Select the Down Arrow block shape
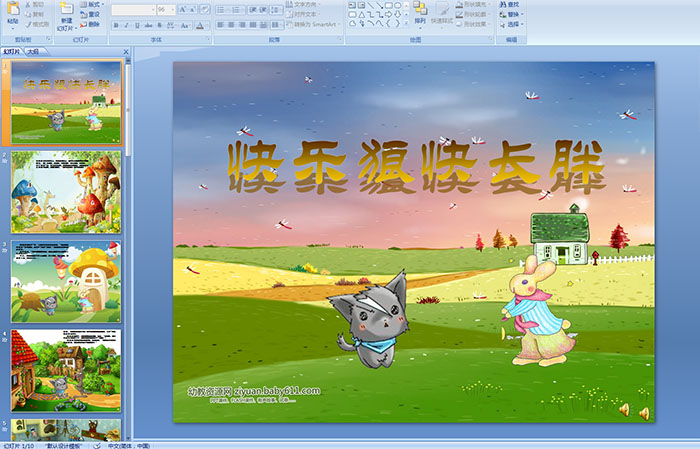This screenshot has width=700, height=449. pyautogui.click(x=397, y=15)
